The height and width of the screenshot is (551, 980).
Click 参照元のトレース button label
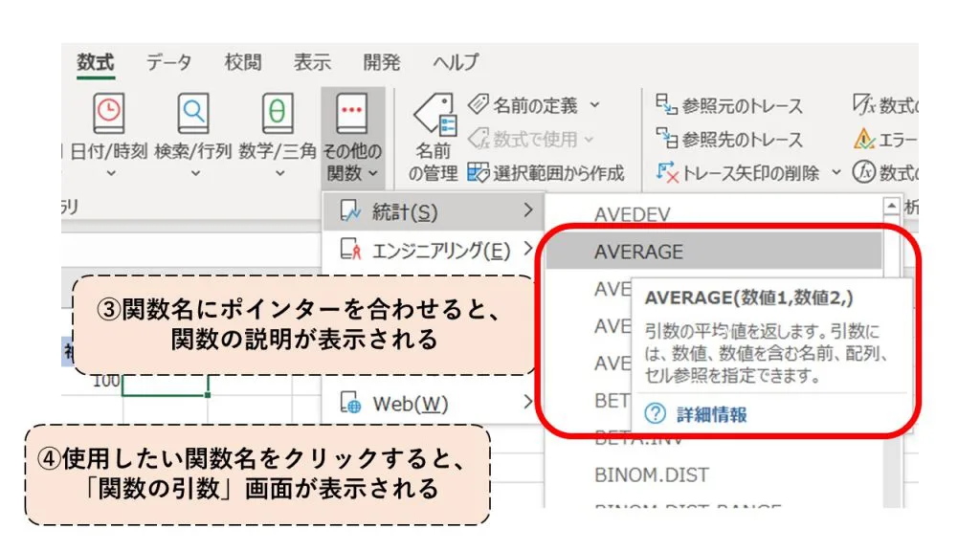[742, 105]
